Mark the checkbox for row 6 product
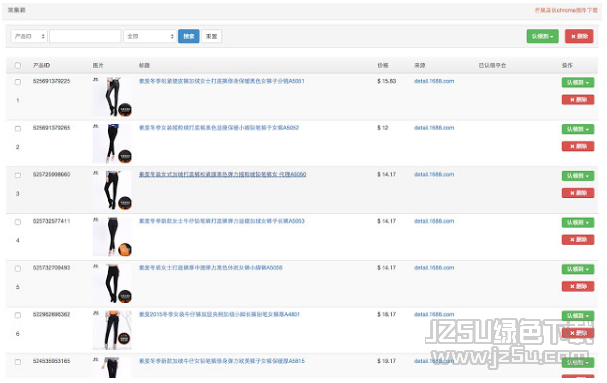Viewport: 607px width, 383px height. (x=18, y=316)
